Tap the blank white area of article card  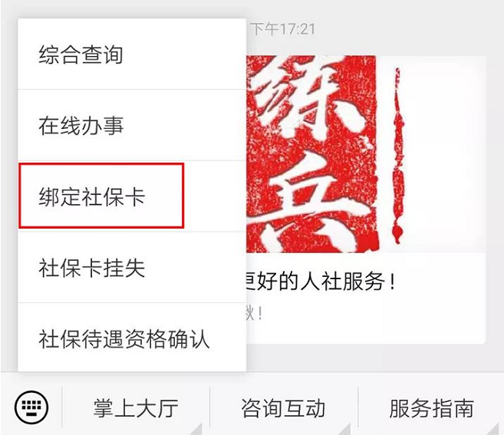pos(445,154)
